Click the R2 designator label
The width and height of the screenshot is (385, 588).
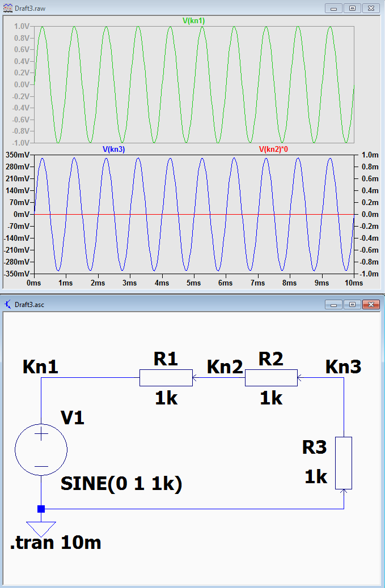click(271, 359)
